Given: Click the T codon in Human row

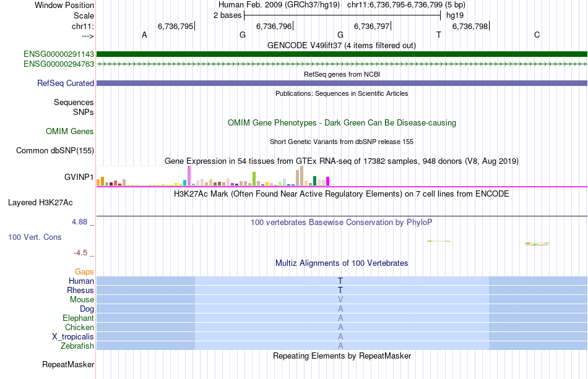Looking at the screenshot, I should [340, 281].
